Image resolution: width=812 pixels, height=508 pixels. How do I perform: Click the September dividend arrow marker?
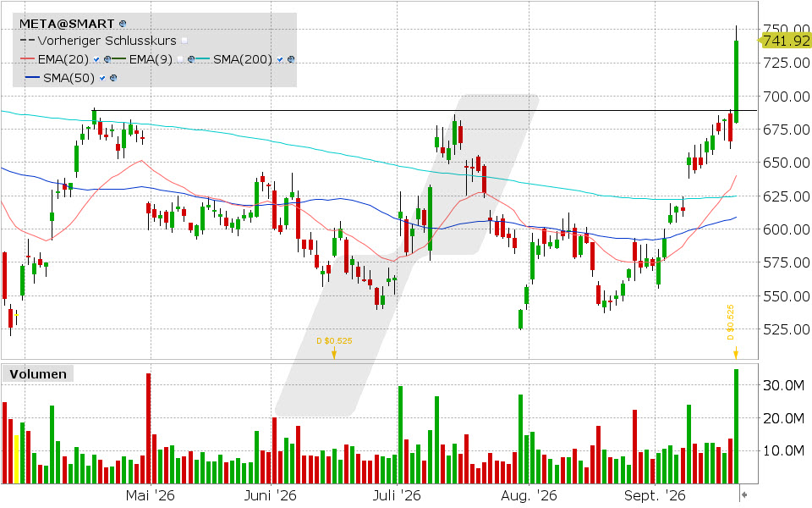(735, 354)
